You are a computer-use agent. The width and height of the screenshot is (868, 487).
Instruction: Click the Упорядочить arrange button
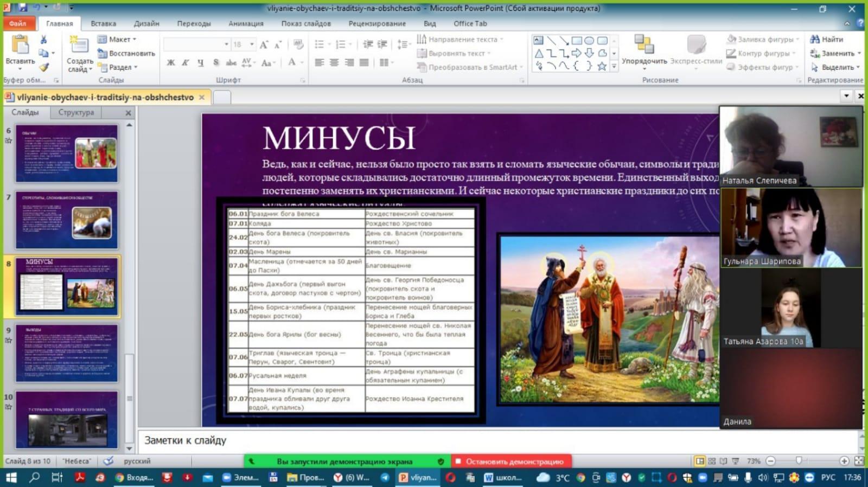point(644,50)
